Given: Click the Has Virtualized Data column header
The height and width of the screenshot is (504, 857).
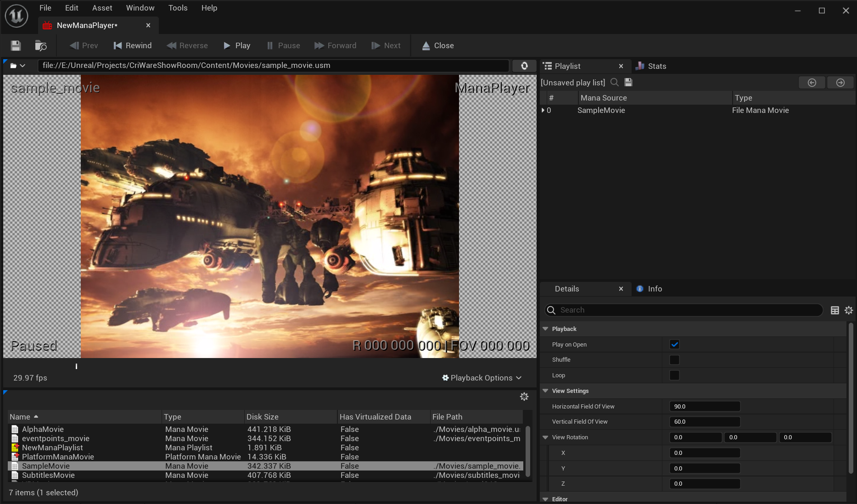Looking at the screenshot, I should (x=383, y=417).
